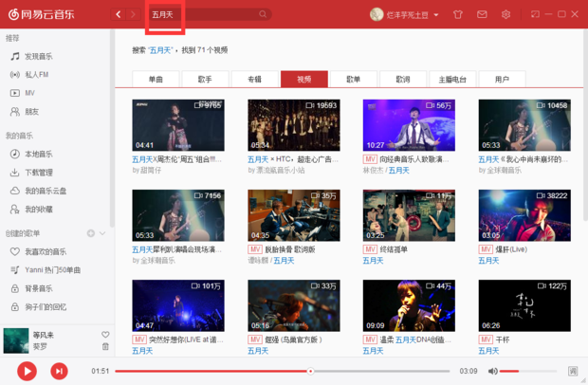The height and width of the screenshot is (385, 588).
Task: Select the 单曲 tab
Action: (156, 79)
